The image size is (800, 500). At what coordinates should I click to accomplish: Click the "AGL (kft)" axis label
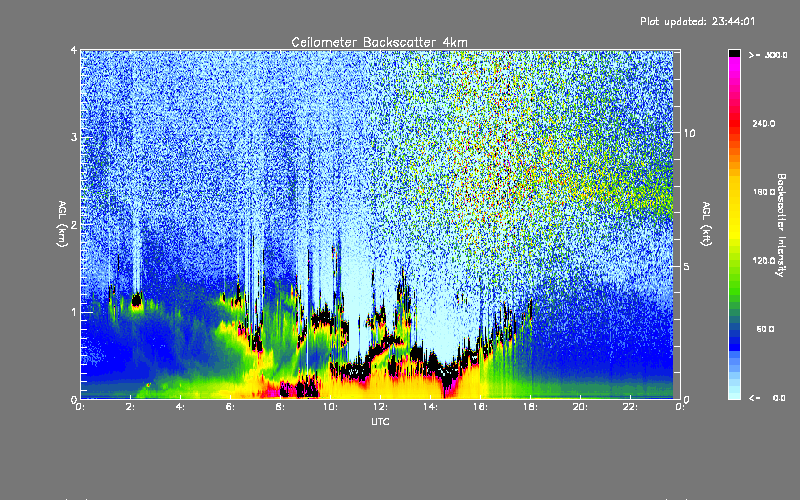[706, 224]
